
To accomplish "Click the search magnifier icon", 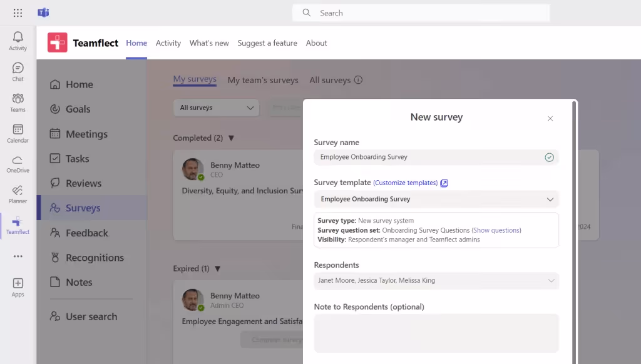I will (x=307, y=13).
